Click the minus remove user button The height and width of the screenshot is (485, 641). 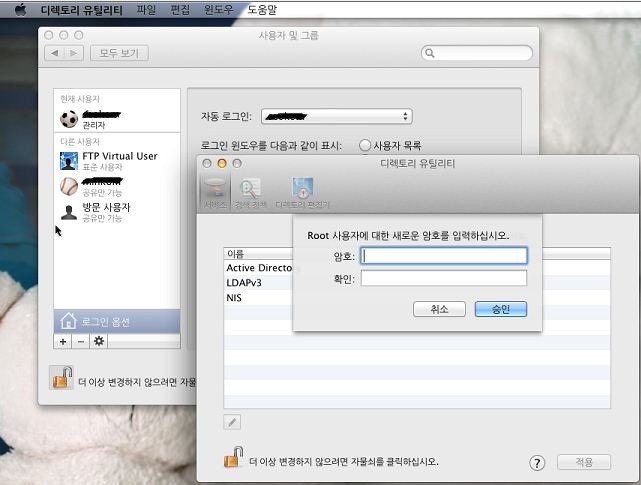[81, 341]
